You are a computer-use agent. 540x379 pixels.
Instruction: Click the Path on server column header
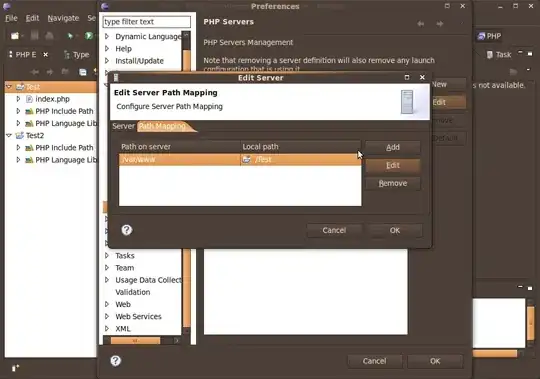click(x=179, y=147)
